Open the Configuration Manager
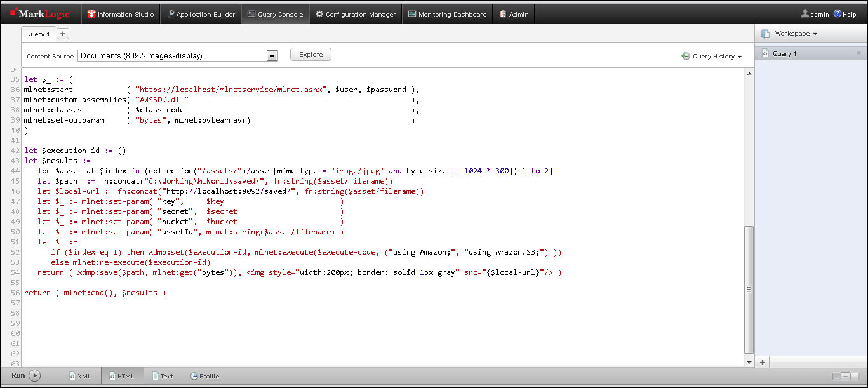 point(356,13)
